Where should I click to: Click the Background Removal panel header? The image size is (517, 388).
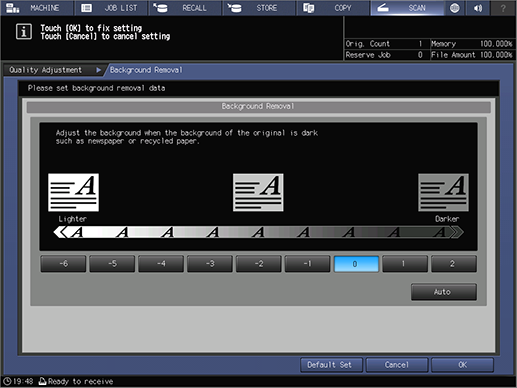tap(258, 107)
